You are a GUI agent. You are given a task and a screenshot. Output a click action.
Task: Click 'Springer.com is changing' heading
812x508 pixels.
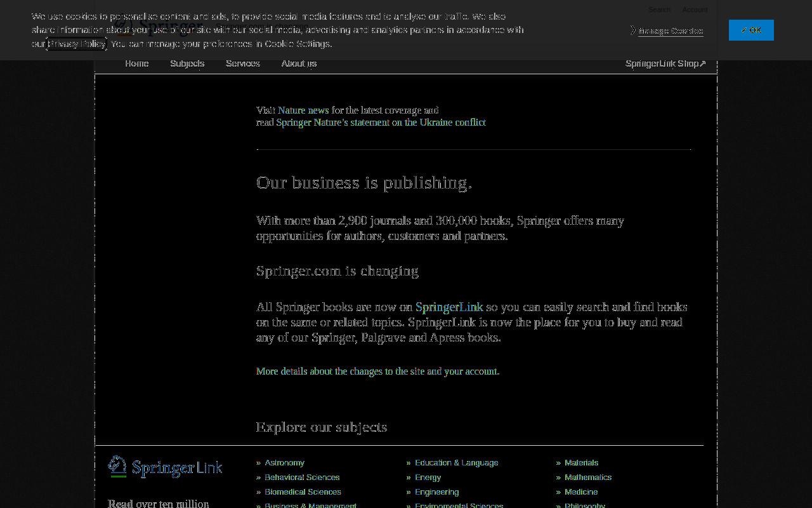[337, 271]
